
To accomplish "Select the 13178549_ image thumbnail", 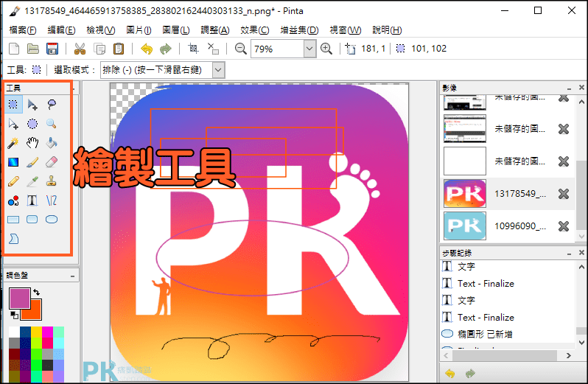I will (465, 194).
